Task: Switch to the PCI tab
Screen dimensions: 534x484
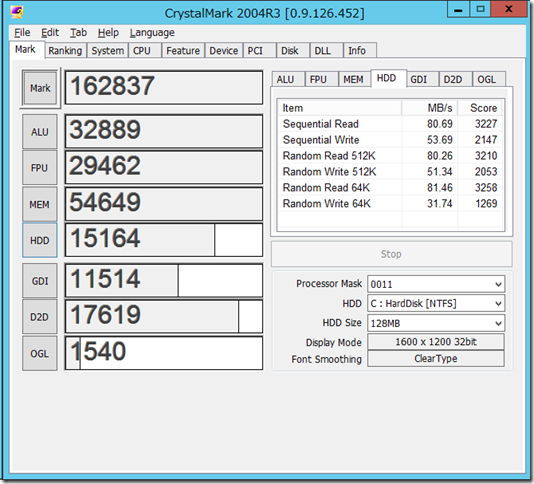Action: [259, 50]
